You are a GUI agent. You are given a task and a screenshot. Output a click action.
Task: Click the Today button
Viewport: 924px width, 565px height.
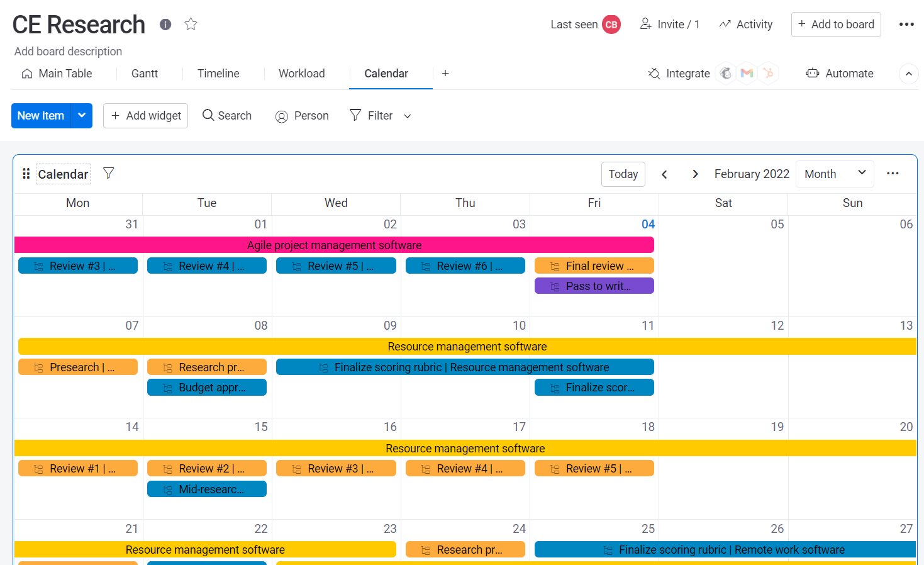coord(623,174)
